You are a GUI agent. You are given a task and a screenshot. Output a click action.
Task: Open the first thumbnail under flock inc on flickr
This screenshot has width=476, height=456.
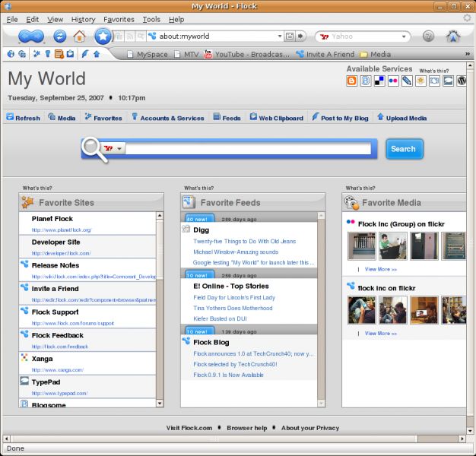click(x=361, y=310)
